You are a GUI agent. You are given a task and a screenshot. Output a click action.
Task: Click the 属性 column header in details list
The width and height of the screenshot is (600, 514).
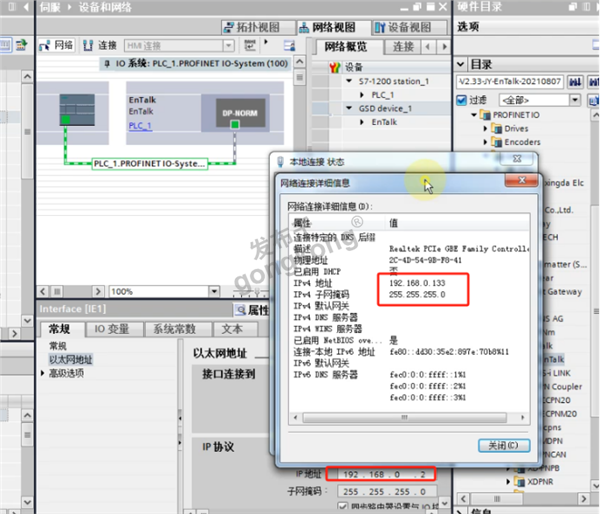[x=337, y=223]
